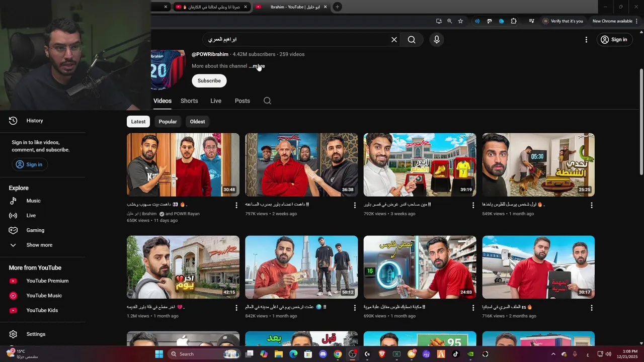Switch to the Shorts tab
This screenshot has width=644, height=362.
pyautogui.click(x=189, y=101)
